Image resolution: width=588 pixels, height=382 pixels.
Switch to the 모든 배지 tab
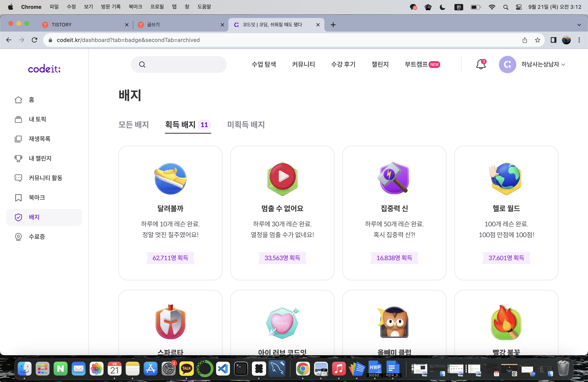[x=133, y=125]
